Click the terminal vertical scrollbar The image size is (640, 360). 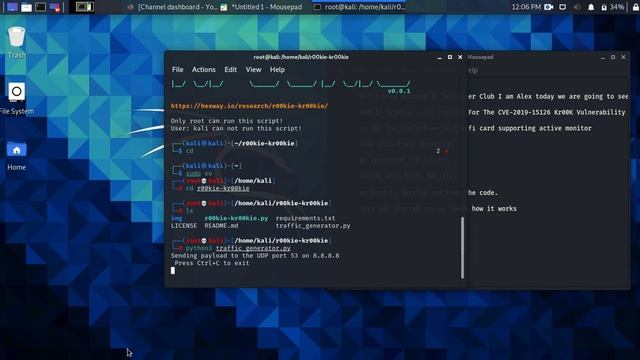coord(462,247)
